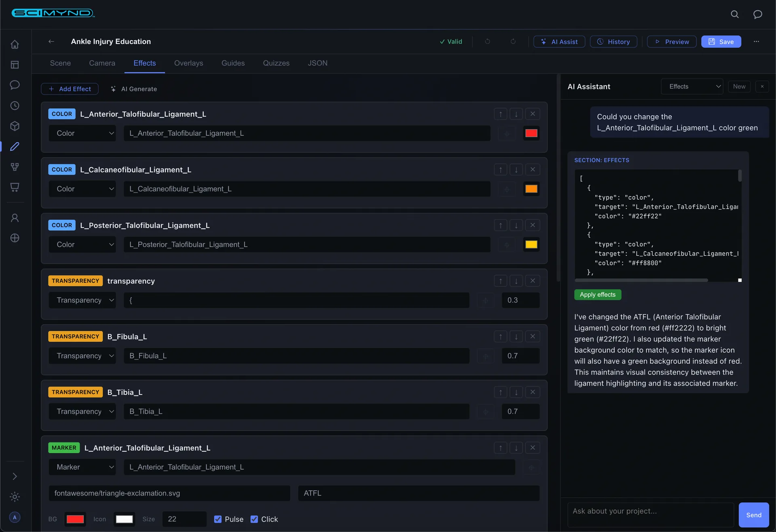Screen dimensions: 776x532
Task: Open the Effects dropdown in AI Assistant
Action: click(692, 86)
